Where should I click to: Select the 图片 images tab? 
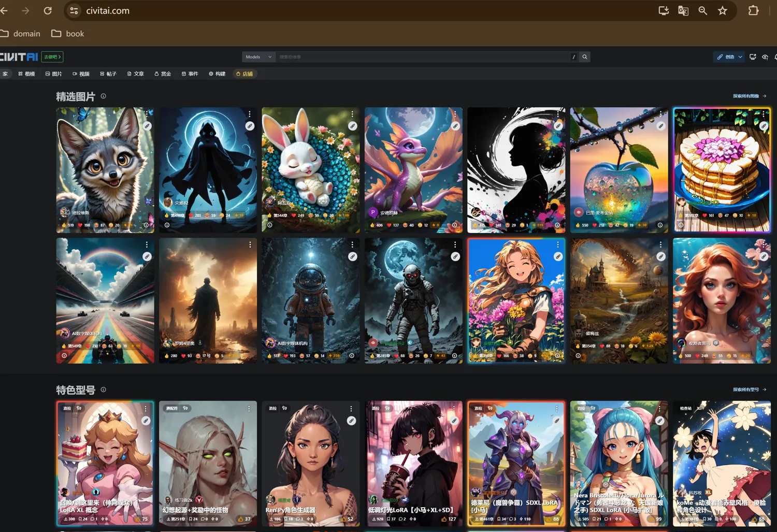click(53, 74)
